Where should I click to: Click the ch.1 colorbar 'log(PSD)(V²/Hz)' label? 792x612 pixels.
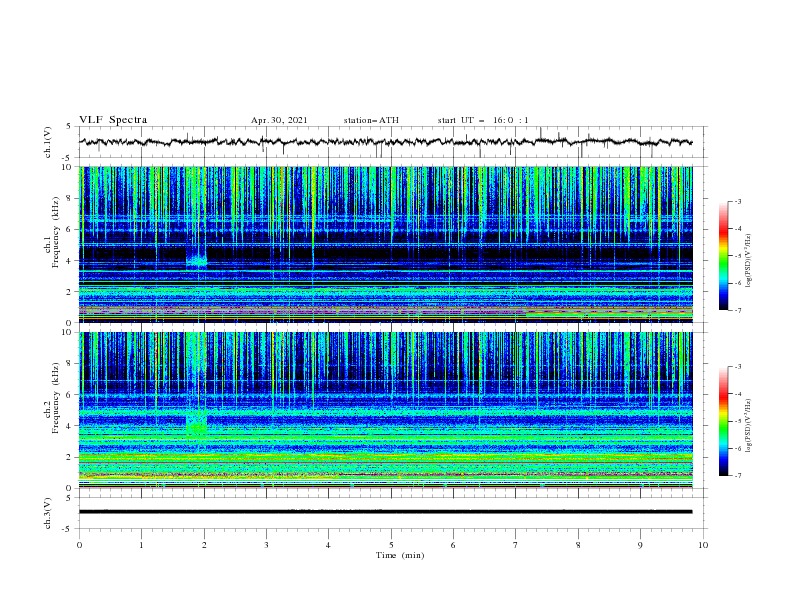click(x=749, y=261)
